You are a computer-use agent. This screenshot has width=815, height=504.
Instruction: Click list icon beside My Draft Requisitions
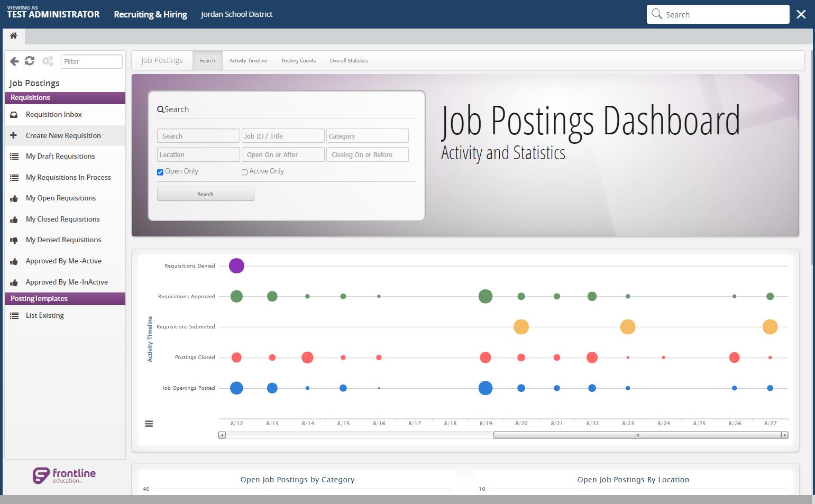[x=14, y=157]
